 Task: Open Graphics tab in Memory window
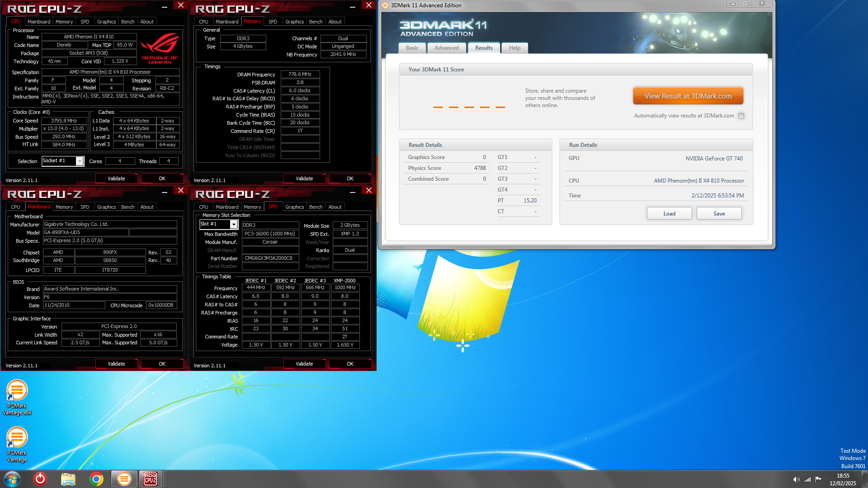coord(294,22)
